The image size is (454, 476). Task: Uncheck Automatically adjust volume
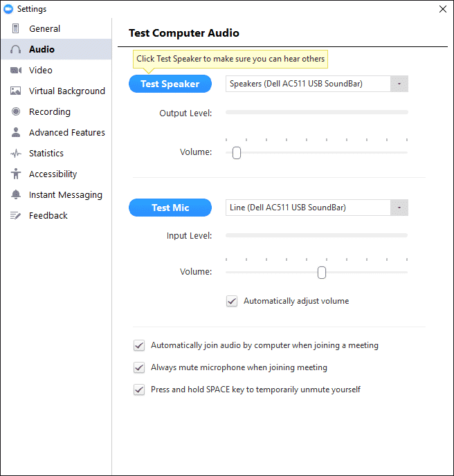pyautogui.click(x=232, y=301)
